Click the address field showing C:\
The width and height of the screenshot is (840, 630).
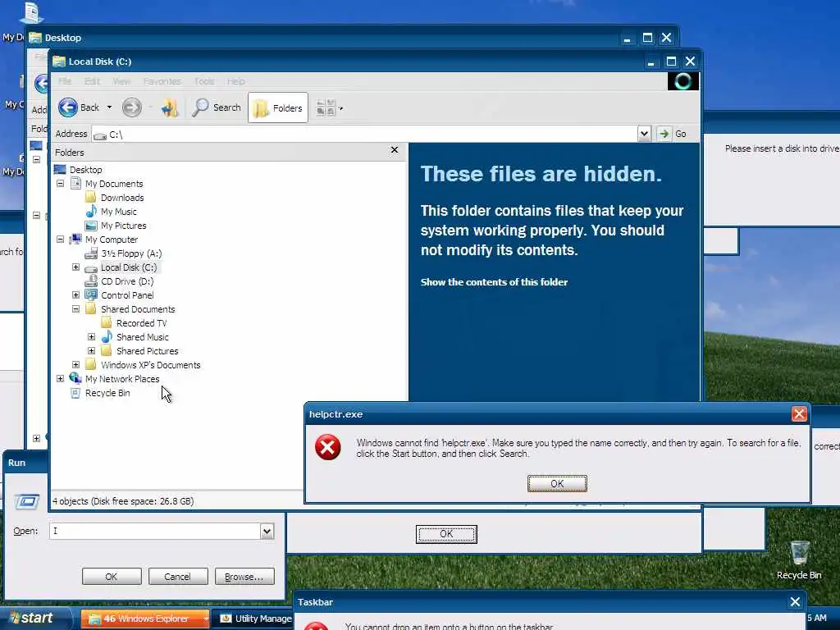pos(364,134)
